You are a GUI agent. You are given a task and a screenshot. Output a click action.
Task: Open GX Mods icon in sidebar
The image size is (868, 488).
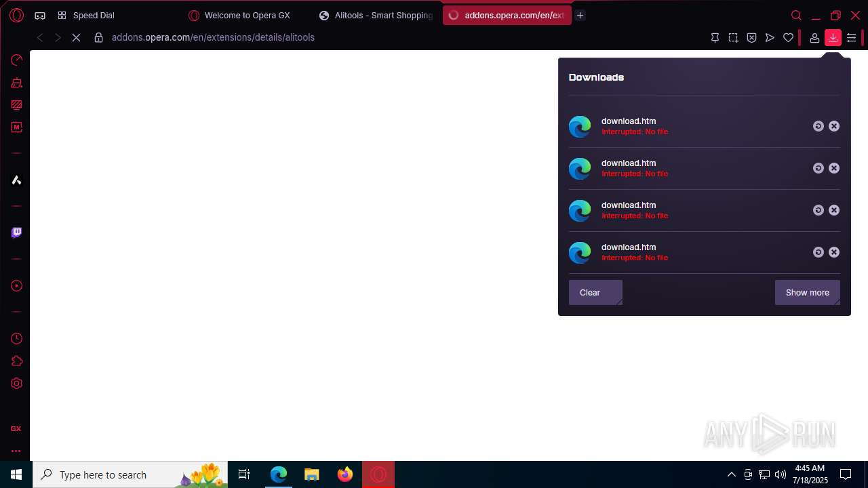(16, 127)
